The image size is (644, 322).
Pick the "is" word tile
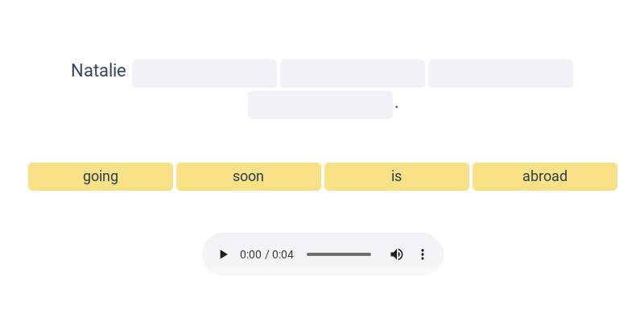point(397,176)
